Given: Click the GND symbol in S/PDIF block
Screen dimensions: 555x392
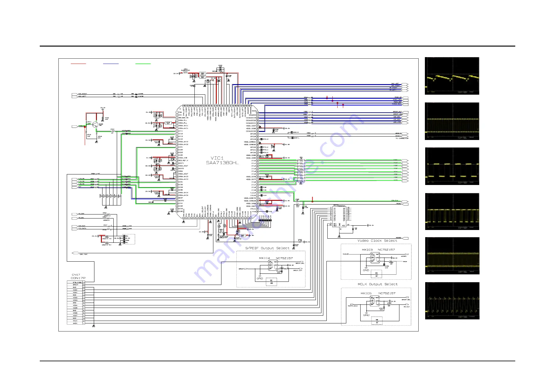Looking at the screenshot, I should tap(260, 277).
